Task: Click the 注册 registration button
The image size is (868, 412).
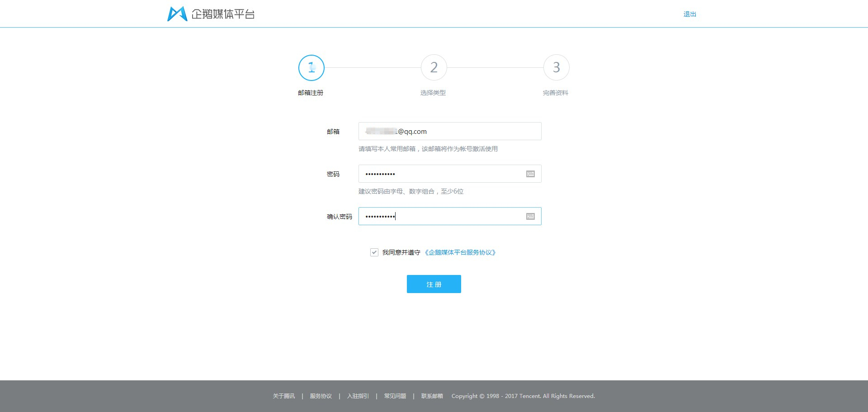Action: pos(434,284)
